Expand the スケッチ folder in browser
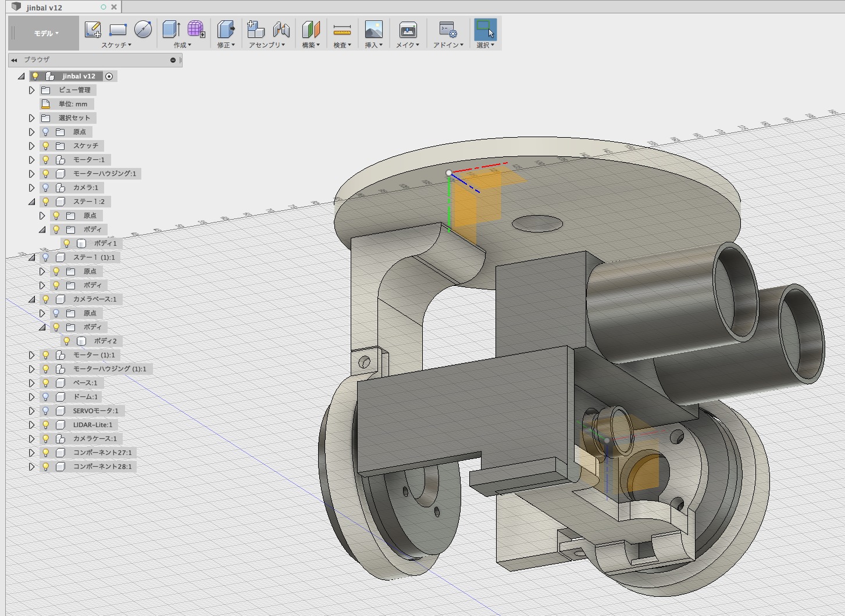845x616 pixels. pos(32,146)
